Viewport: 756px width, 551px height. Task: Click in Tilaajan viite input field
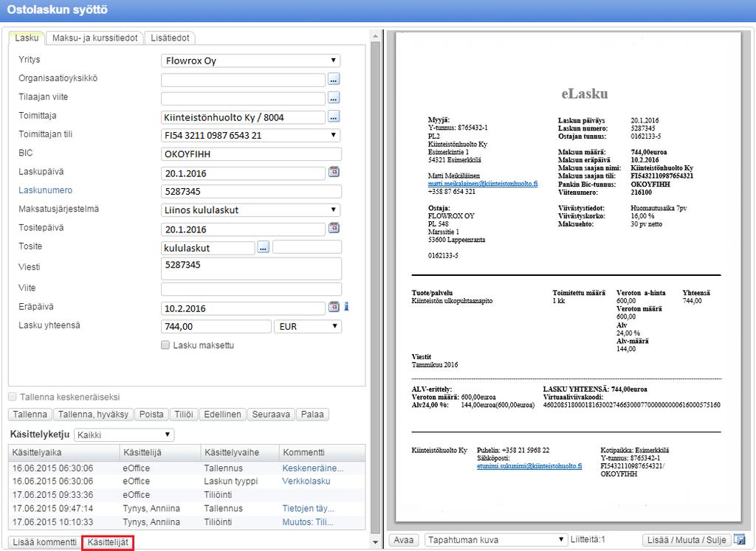pyautogui.click(x=243, y=98)
